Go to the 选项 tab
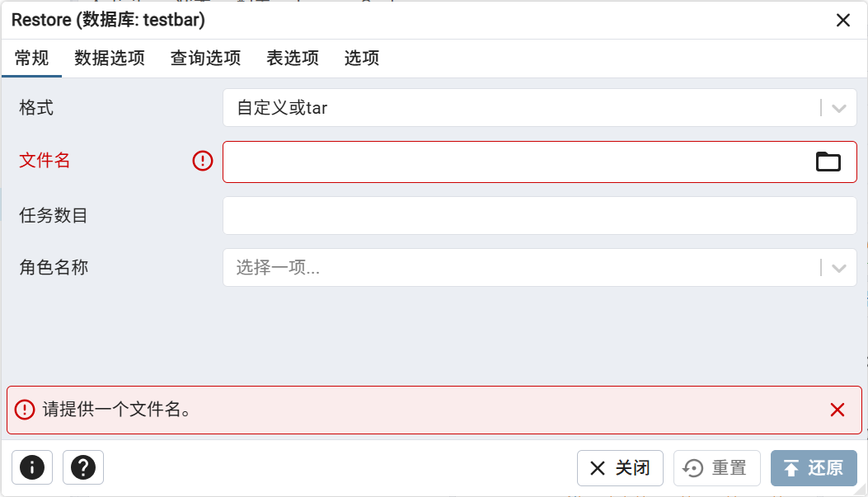The height and width of the screenshot is (497, 868). click(x=362, y=59)
